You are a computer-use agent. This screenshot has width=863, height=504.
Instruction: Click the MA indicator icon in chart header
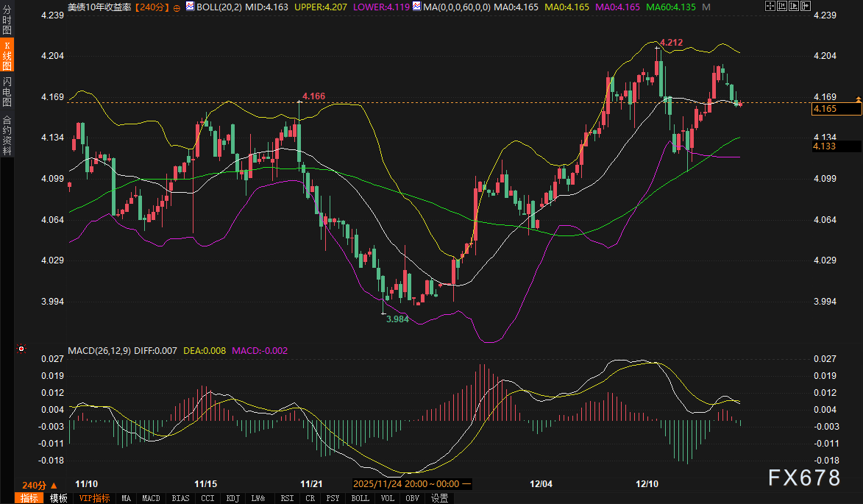[417, 7]
